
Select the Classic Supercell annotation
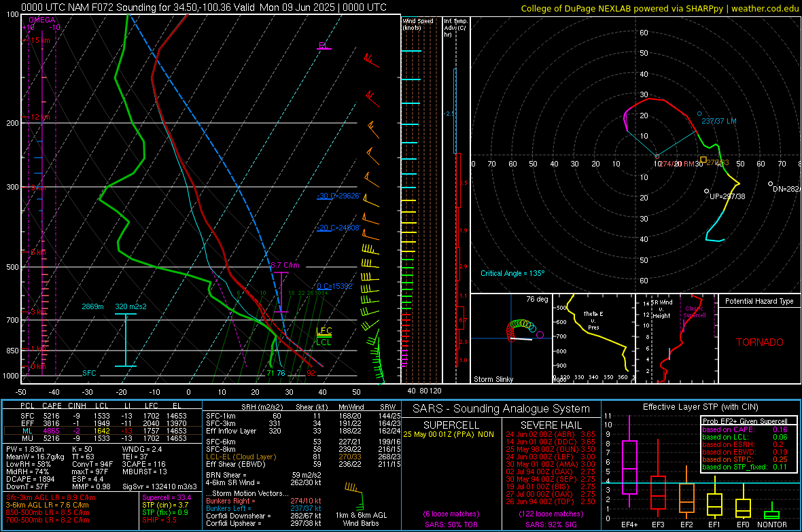(694, 312)
